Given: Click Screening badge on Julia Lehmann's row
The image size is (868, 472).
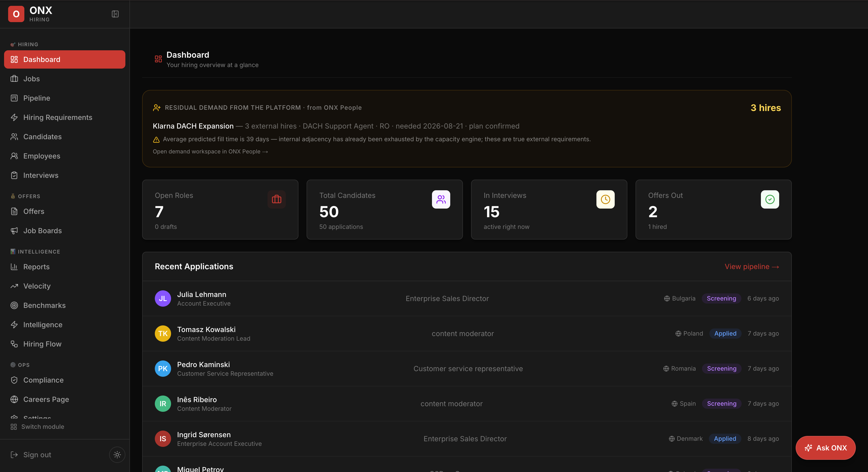Looking at the screenshot, I should point(721,298).
